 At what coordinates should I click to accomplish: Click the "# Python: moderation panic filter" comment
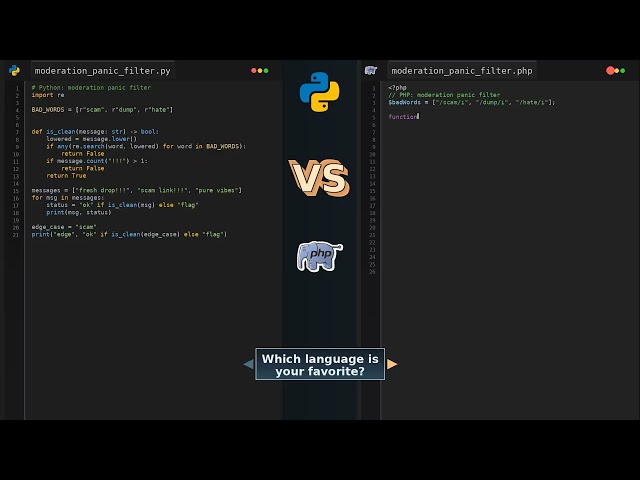point(91,87)
